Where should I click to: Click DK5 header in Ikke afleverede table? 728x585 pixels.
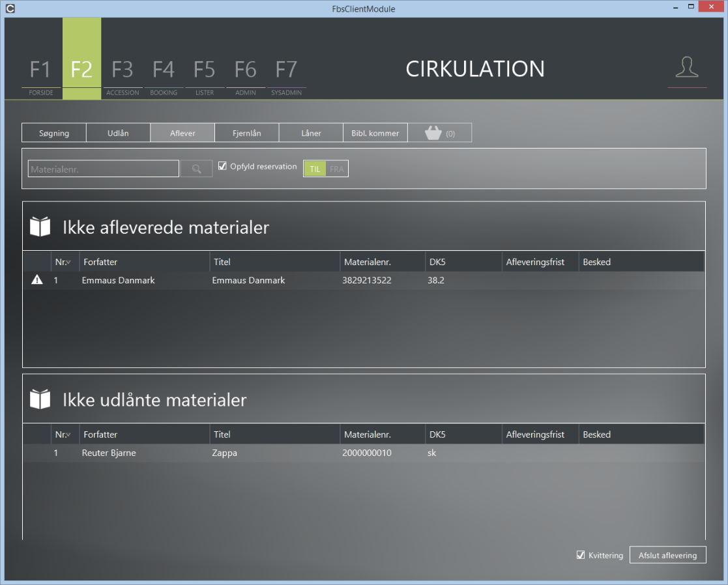pyautogui.click(x=463, y=262)
